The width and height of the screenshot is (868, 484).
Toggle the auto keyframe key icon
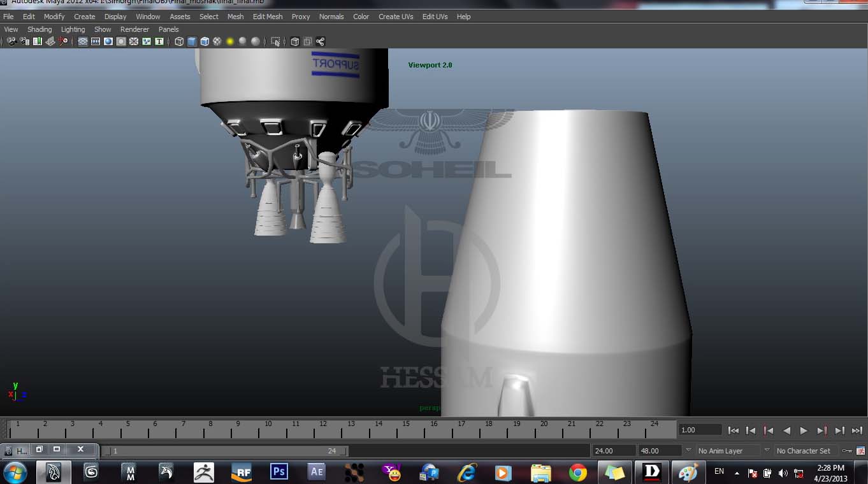click(x=846, y=450)
